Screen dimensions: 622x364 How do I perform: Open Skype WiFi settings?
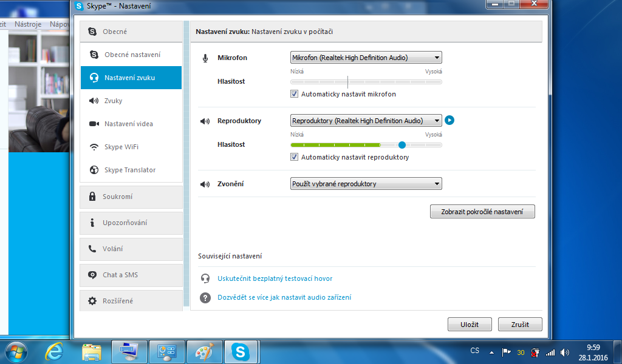[x=131, y=147]
